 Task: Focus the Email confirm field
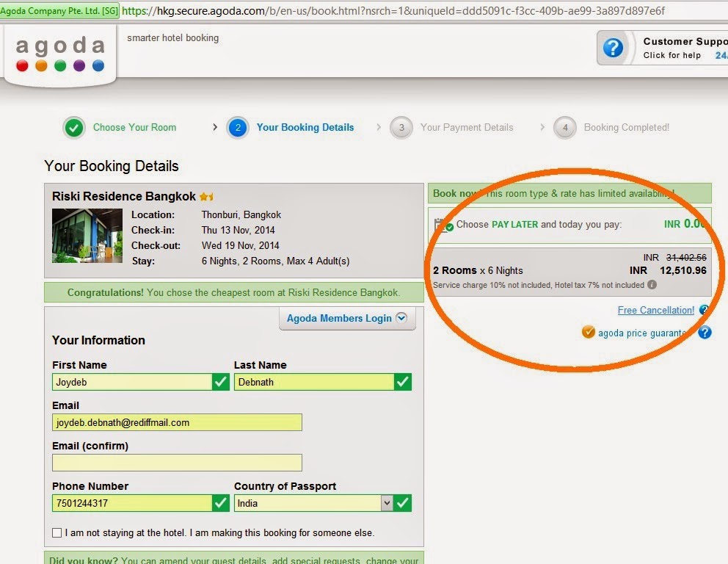[177, 463]
